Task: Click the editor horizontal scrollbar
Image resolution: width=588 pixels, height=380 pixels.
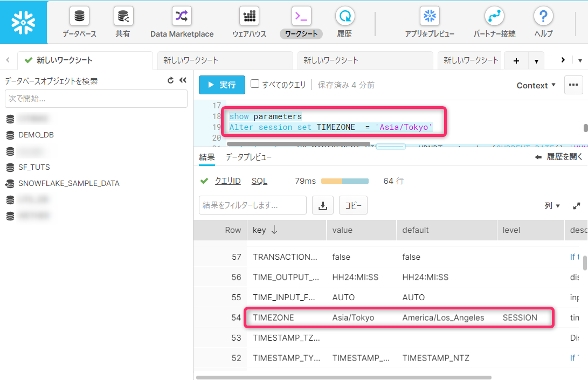Action: pos(299,144)
